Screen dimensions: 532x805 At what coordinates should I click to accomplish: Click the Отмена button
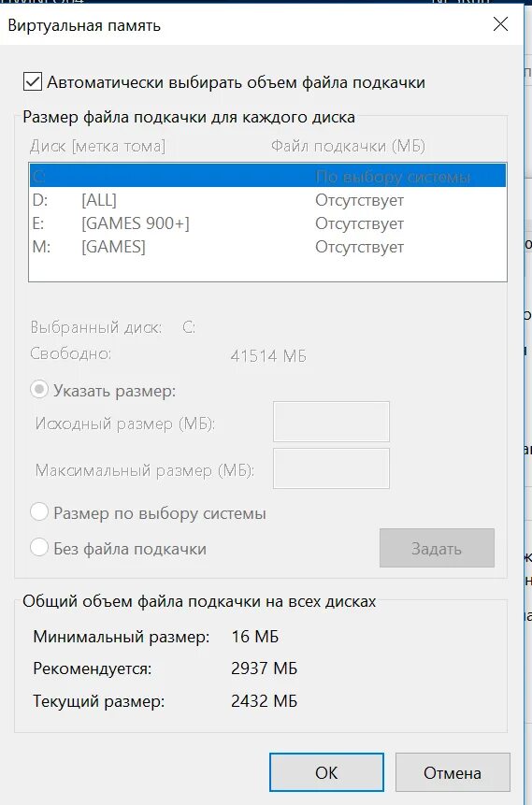(x=453, y=772)
